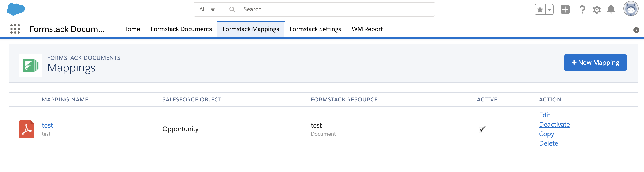
Task: Open the global actions plus icon
Action: [x=565, y=10]
